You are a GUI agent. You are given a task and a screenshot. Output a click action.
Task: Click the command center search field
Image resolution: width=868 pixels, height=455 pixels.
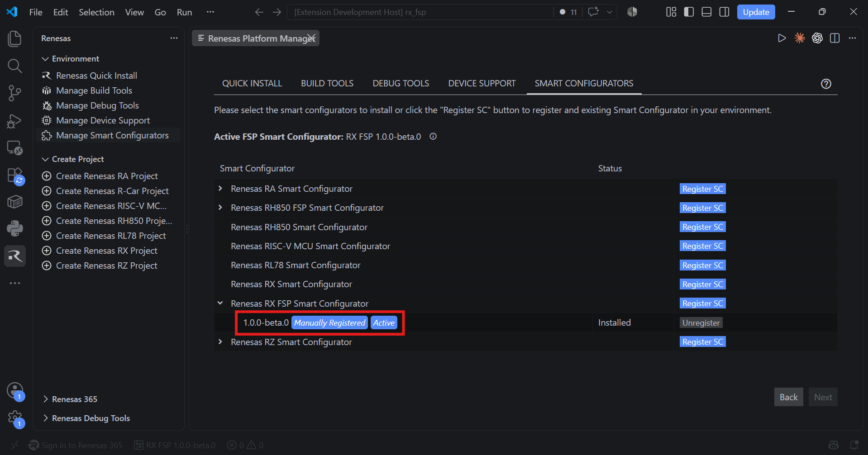pyautogui.click(x=420, y=12)
